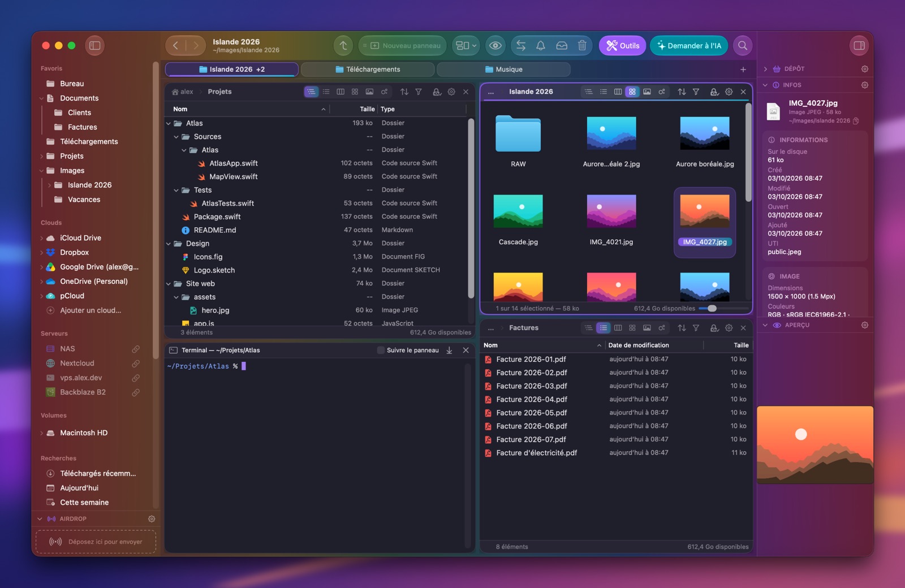This screenshot has width=905, height=588.
Task: Open notifications bell in the toolbar
Action: tap(541, 46)
